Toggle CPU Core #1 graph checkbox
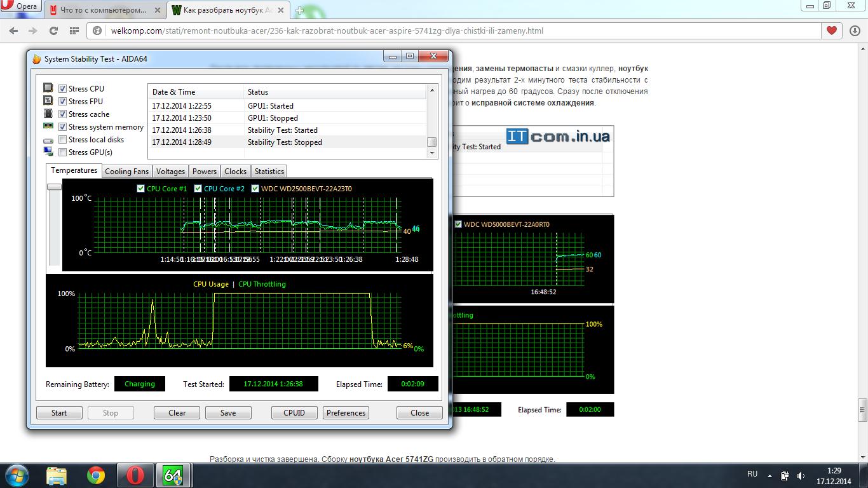 click(x=141, y=189)
